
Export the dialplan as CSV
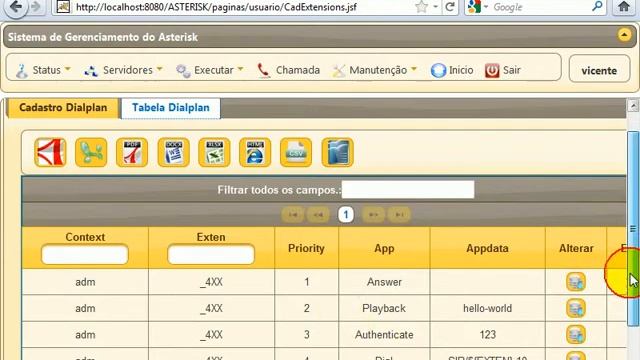pos(296,153)
